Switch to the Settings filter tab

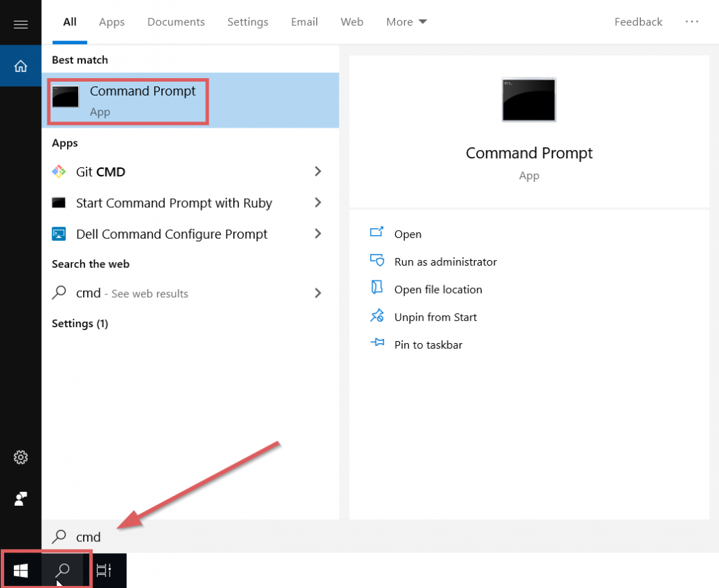tap(248, 22)
